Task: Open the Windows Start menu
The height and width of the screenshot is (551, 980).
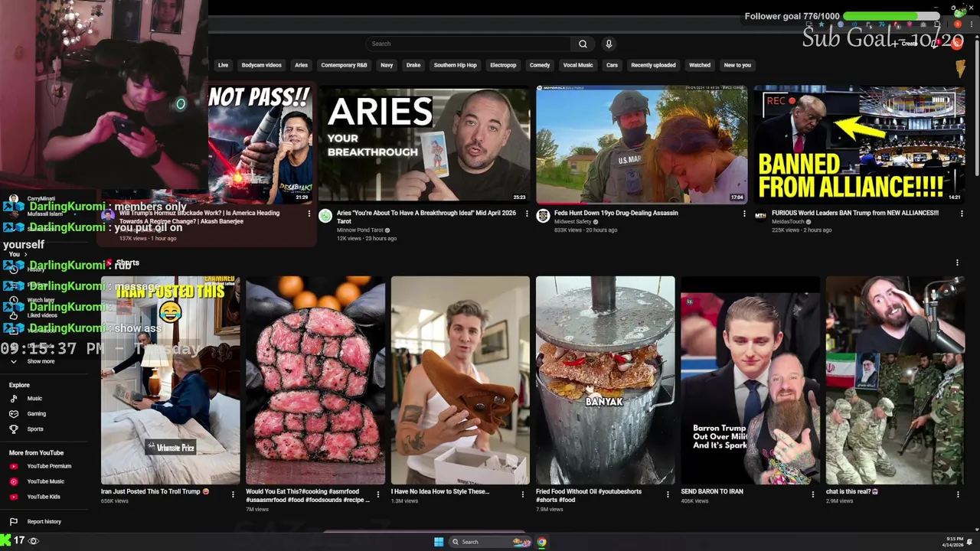Action: [x=439, y=542]
